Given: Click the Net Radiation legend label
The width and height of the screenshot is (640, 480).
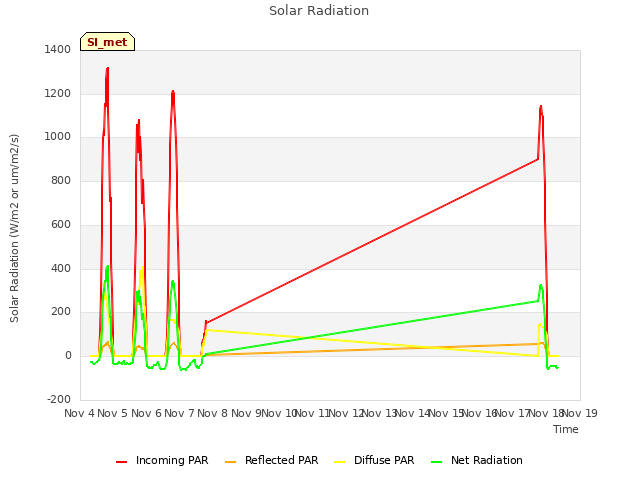Looking at the screenshot, I should pyautogui.click(x=487, y=460).
